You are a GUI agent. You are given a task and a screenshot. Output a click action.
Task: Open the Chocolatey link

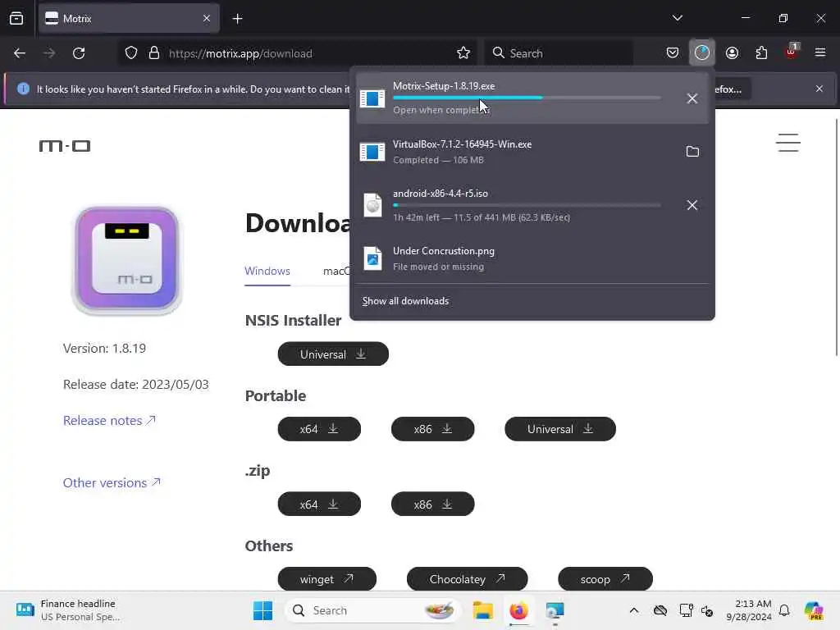pos(467,579)
